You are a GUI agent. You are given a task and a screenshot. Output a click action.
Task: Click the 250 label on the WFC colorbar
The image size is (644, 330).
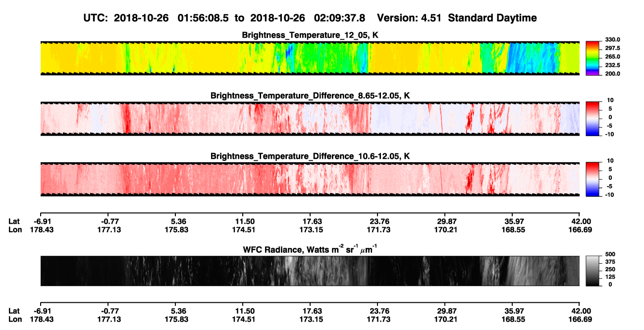pos(610,269)
